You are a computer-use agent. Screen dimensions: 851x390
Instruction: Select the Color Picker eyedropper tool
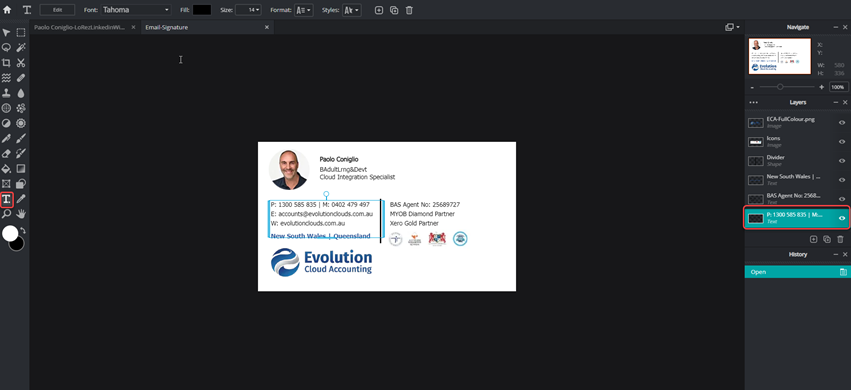[21, 199]
